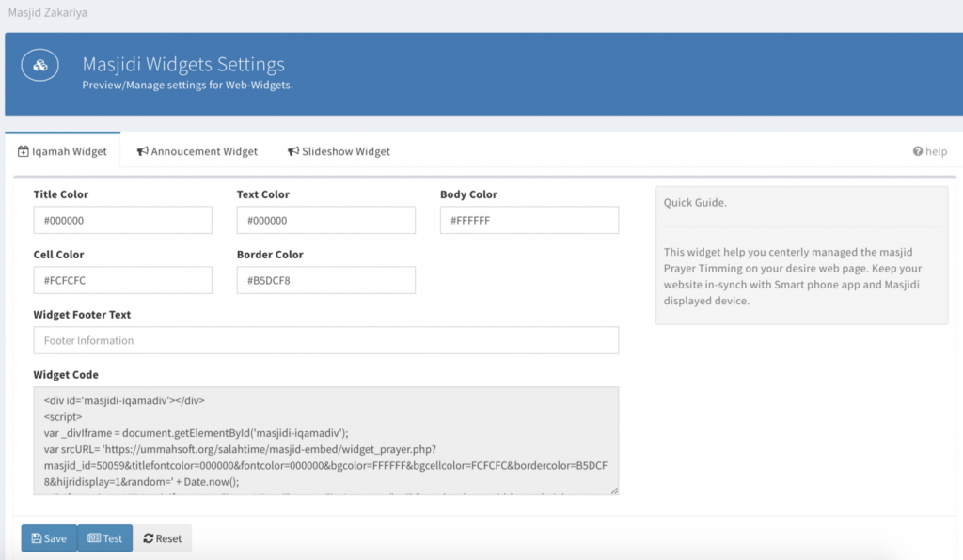Image resolution: width=963 pixels, height=560 pixels.
Task: Click the megaphone icon beside Annoucement Widget
Action: click(142, 151)
